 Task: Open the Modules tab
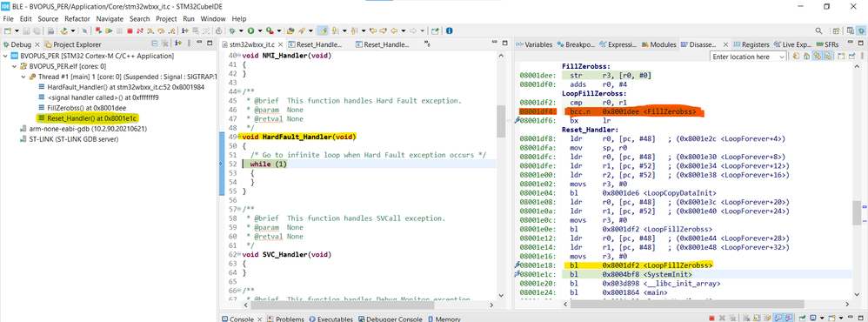[x=659, y=44]
